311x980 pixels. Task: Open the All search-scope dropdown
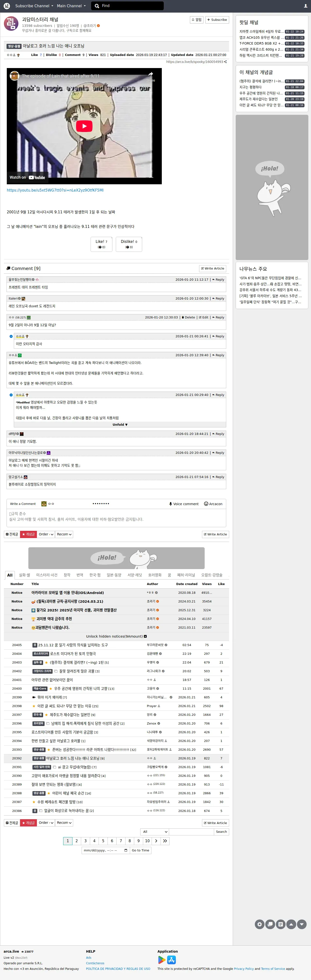pos(154,832)
